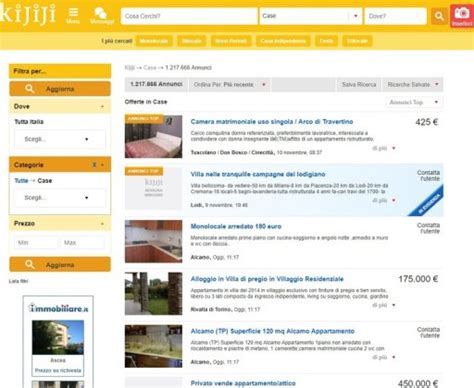Click the 450.000 € price
474x388 pixels.
click(418, 383)
